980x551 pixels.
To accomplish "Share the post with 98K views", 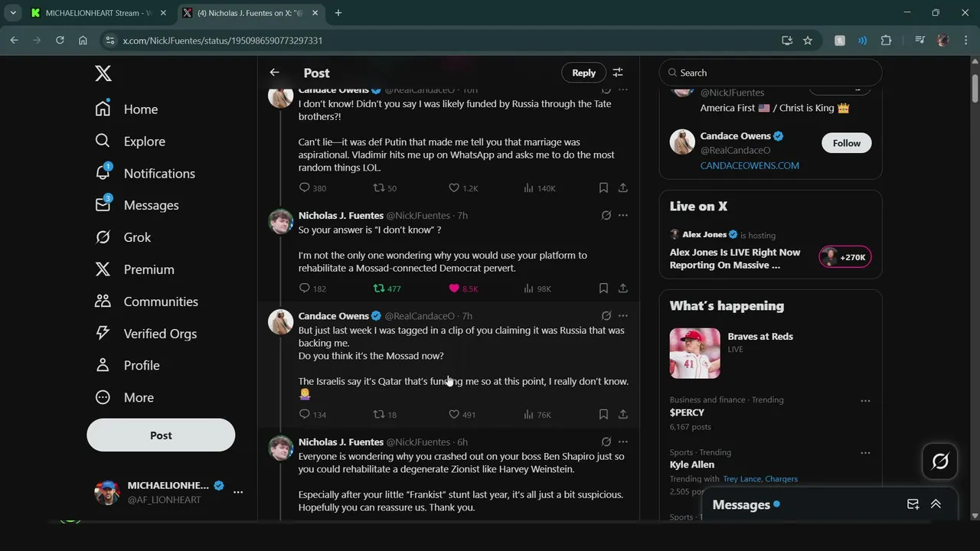I will [x=623, y=289].
